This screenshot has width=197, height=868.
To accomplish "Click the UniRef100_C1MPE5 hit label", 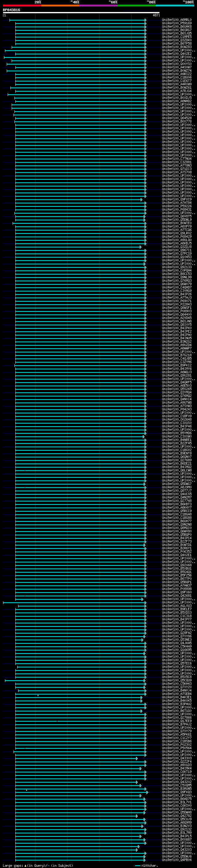I will pyautogui.click(x=176, y=37).
